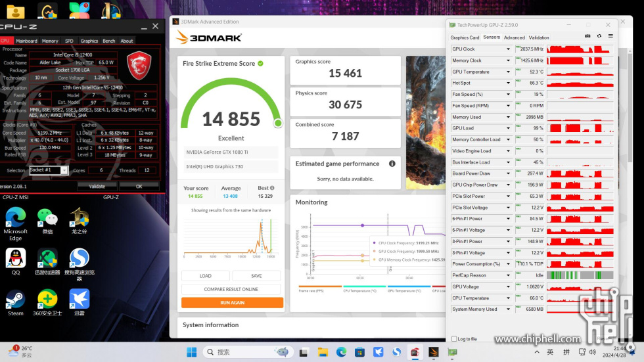Click SAVE button in 3DMark

(x=256, y=276)
